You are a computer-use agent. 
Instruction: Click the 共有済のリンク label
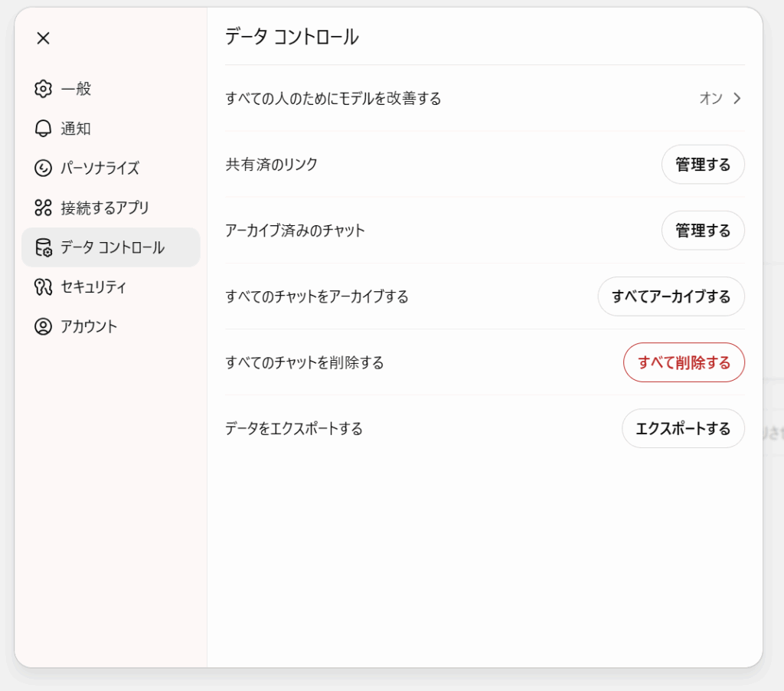pos(272,164)
